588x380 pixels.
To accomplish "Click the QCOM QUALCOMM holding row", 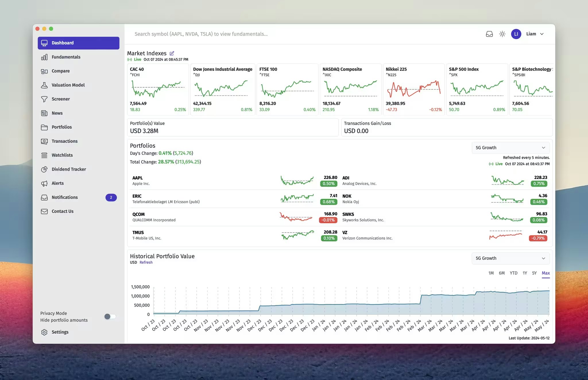I will point(235,217).
